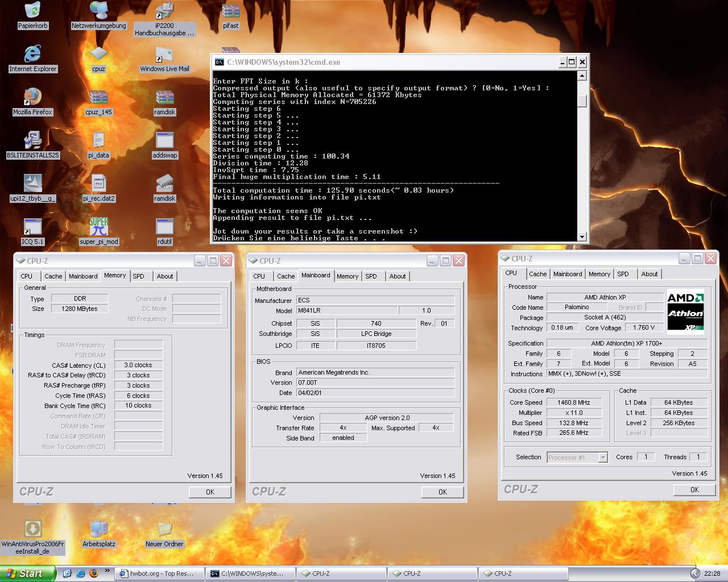Click the Show Desktop quick launch icon
728x582 pixels.
[x=67, y=573]
